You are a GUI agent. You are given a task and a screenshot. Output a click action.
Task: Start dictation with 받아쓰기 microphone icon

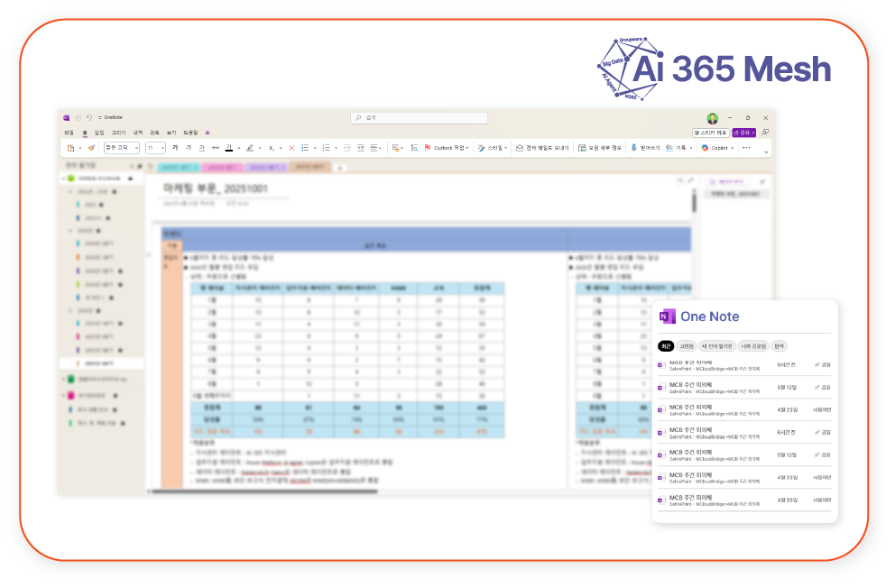click(x=634, y=148)
